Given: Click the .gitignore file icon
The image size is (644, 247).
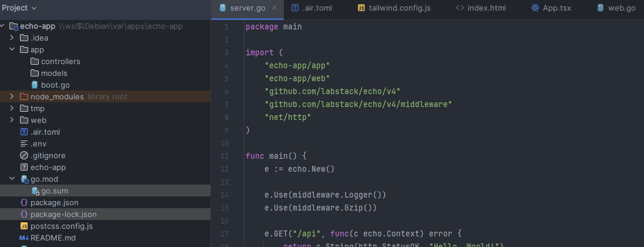Looking at the screenshot, I should click(24, 156).
